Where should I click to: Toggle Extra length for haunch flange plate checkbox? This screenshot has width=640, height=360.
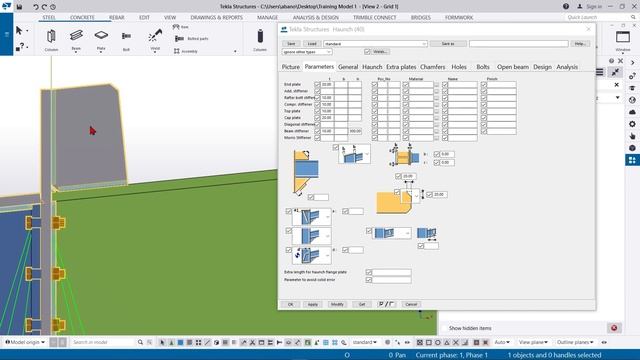tap(369, 272)
